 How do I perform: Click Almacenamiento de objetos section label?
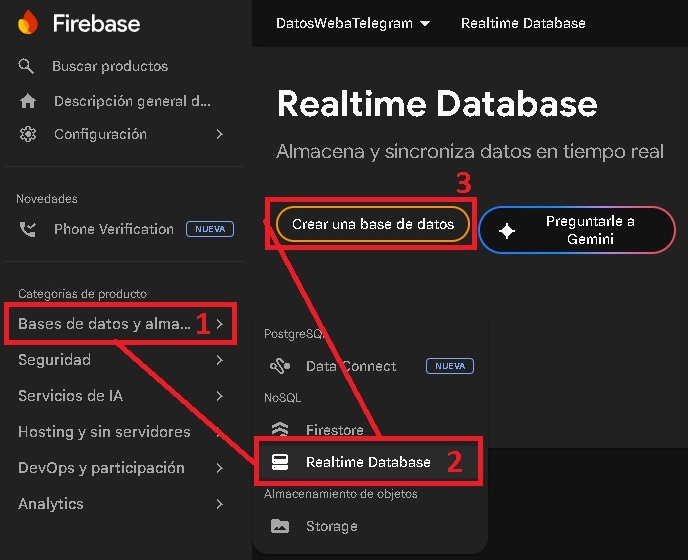pyautogui.click(x=340, y=494)
